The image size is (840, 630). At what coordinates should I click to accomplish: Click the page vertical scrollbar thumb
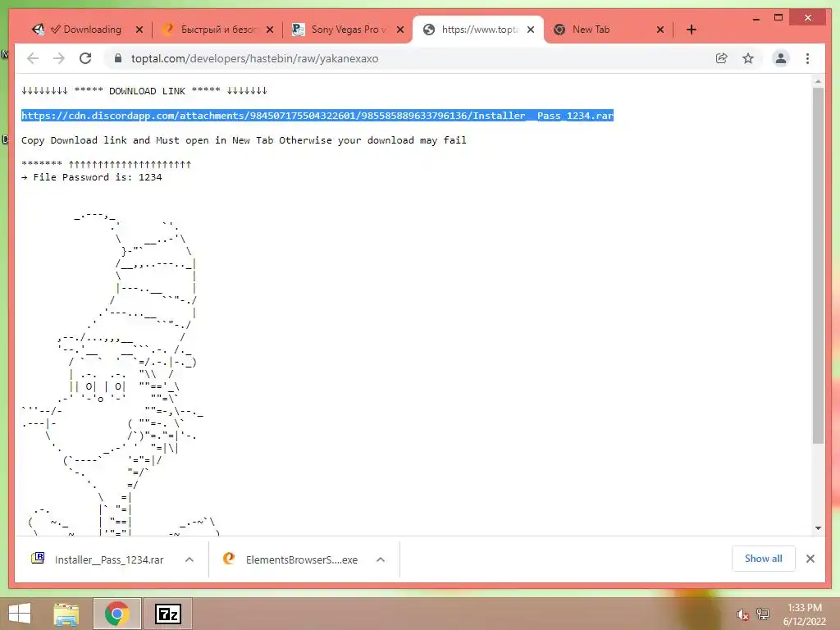[818, 265]
